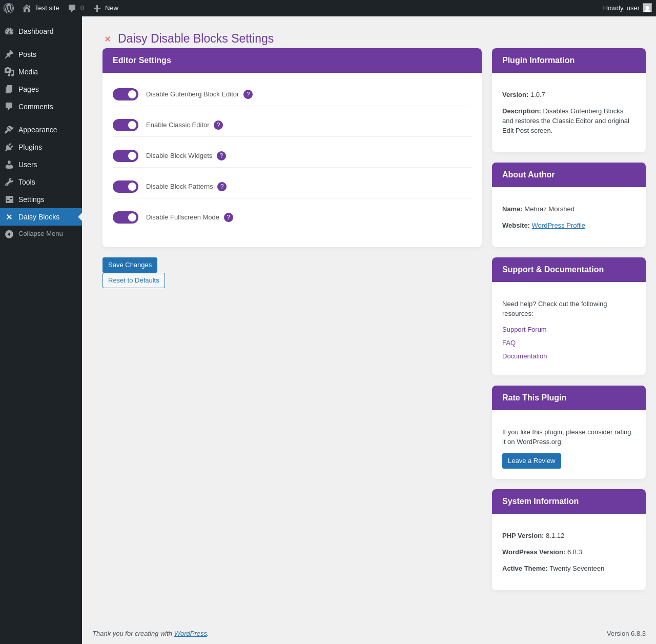Open the Tools menu item
Viewport: 656px width, 644px height.
click(41, 182)
